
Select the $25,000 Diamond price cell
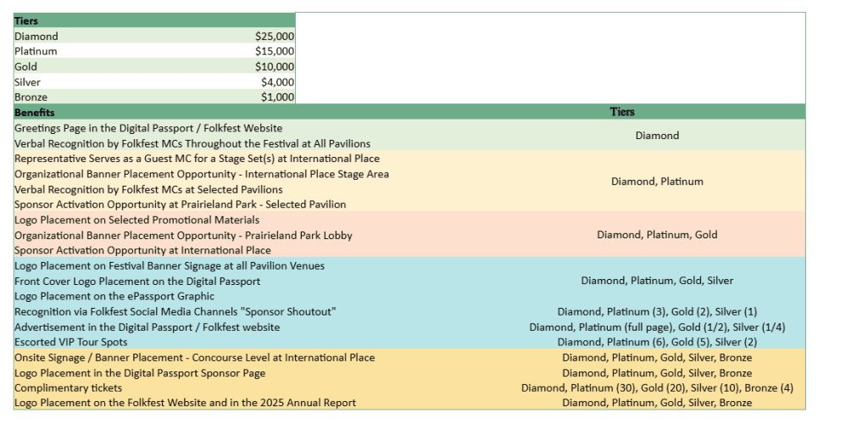pyautogui.click(x=274, y=36)
